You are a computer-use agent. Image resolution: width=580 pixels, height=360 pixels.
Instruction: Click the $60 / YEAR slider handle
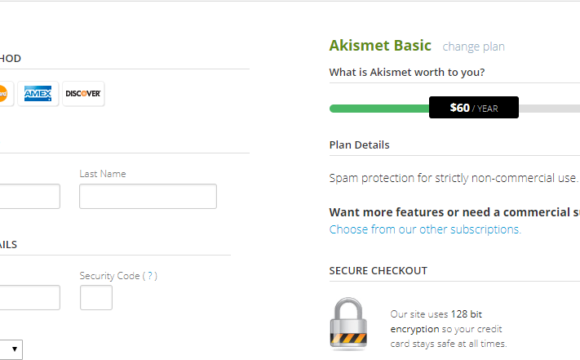(474, 108)
